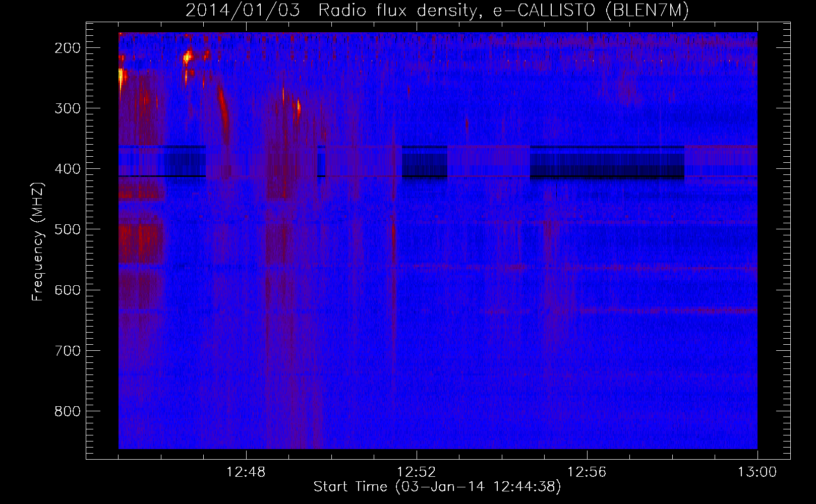Click the 'Start Time (03-Jan-14 12:44:38)' label

[x=437, y=486]
